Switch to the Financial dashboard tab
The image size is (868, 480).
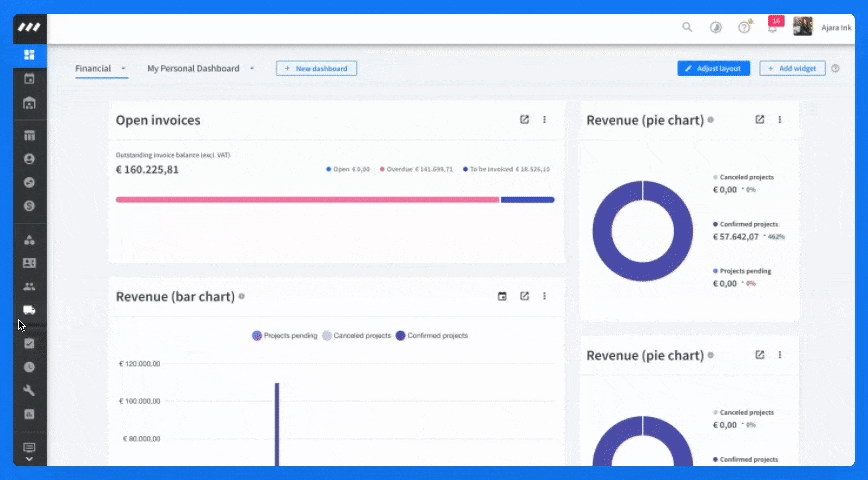point(93,68)
